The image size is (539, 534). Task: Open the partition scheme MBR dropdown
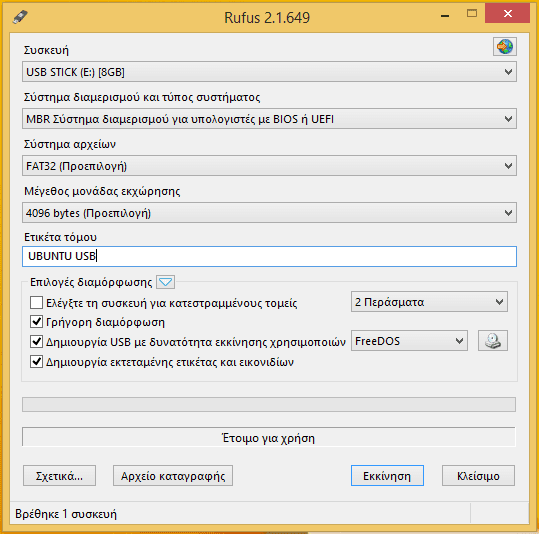(x=269, y=119)
